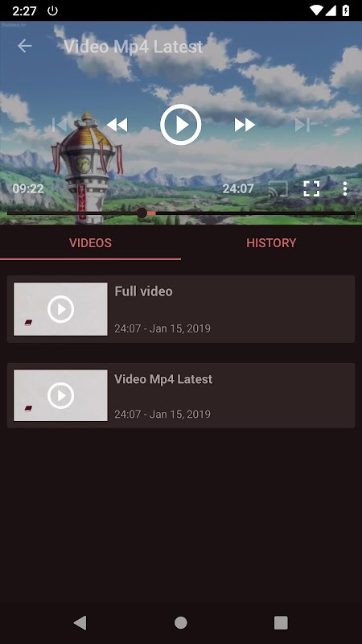Tap the back arrow in the player header
This screenshot has width=362, height=644.
pyautogui.click(x=25, y=46)
